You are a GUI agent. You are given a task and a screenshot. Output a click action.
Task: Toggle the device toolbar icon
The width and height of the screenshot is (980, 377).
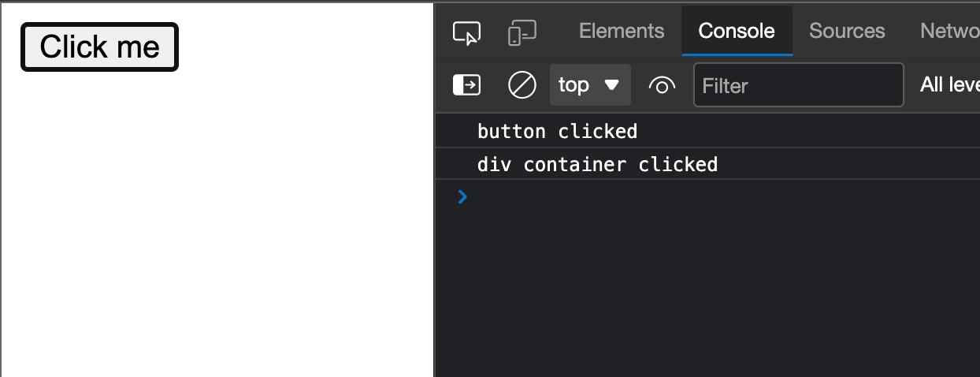522,32
